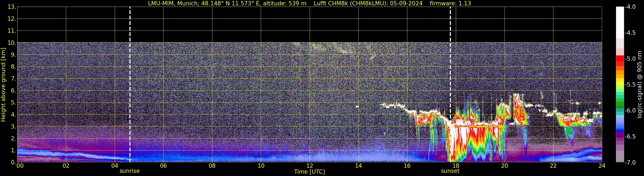The height and width of the screenshot is (176, 644).
Task: Click the yellow band of the colorbar
Action: [x=620, y=80]
